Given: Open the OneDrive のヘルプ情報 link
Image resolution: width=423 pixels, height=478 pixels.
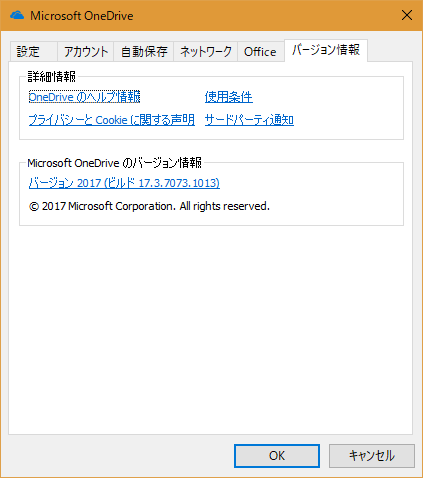Looking at the screenshot, I should [x=84, y=97].
